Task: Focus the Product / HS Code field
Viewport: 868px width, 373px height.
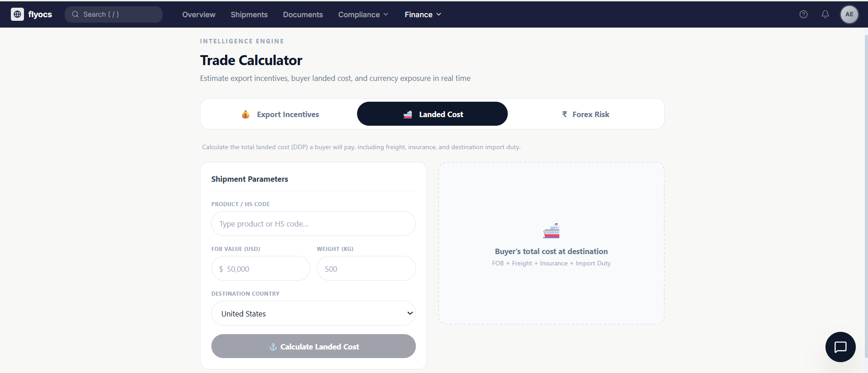Action: coord(313,224)
